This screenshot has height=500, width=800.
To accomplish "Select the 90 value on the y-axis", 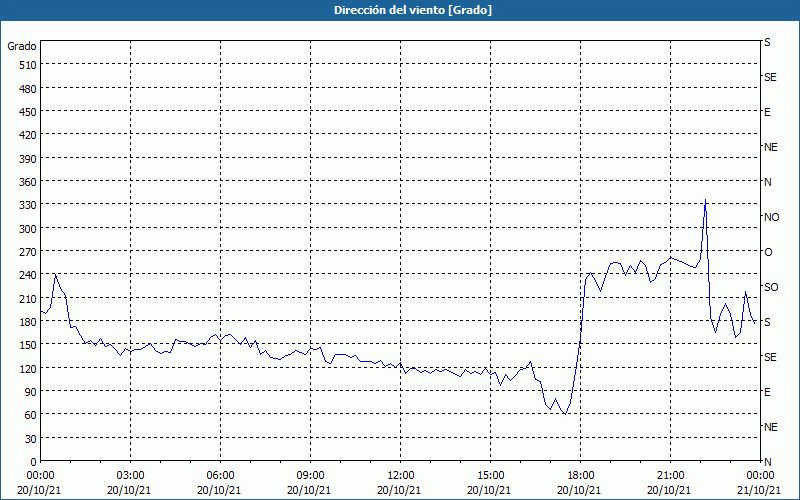I will [31, 392].
